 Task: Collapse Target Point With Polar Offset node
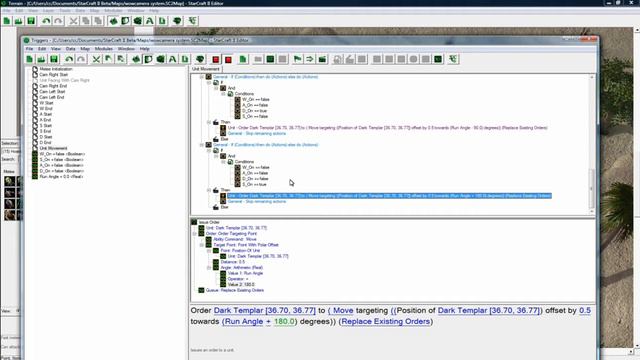click(x=202, y=245)
